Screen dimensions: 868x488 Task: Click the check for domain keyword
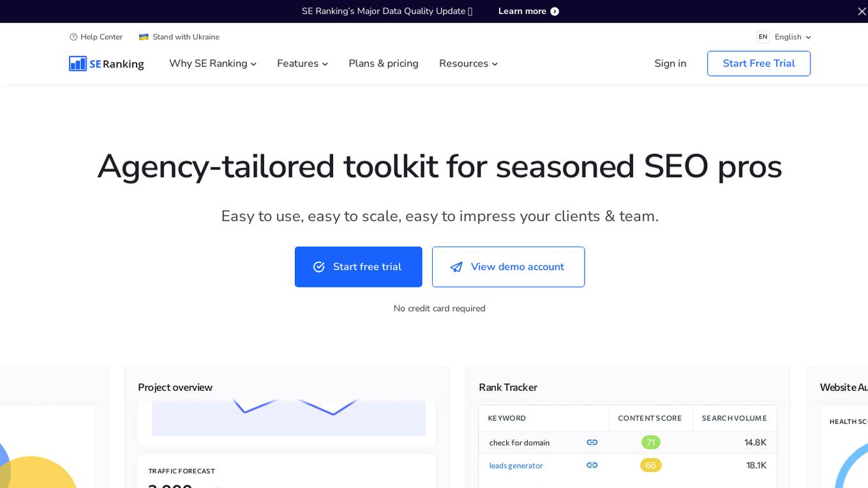pyautogui.click(x=520, y=443)
